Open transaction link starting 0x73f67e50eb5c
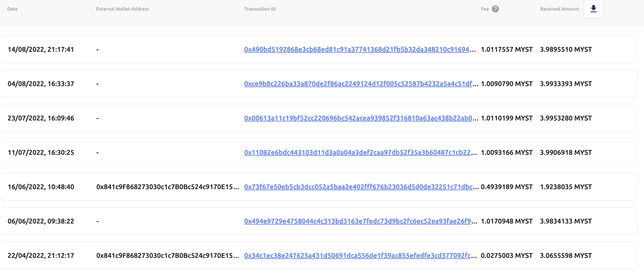This screenshot has height=274, width=644. point(358,187)
